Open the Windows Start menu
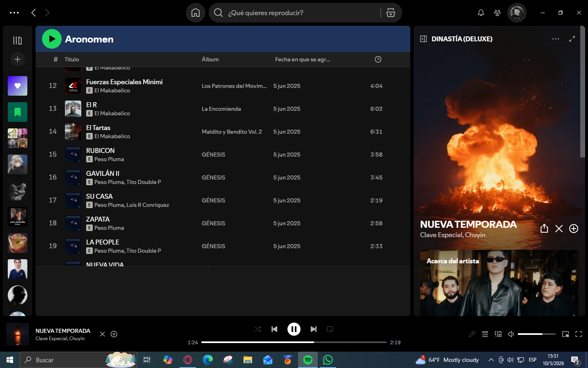The height and width of the screenshot is (368, 588). point(10,360)
